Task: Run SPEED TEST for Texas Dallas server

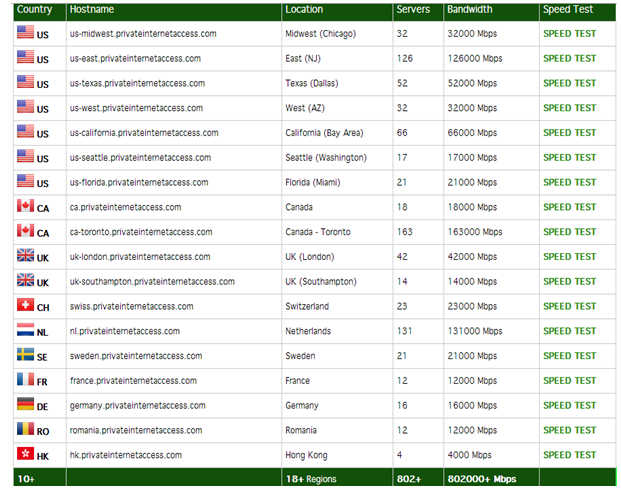Action: pyautogui.click(x=569, y=83)
